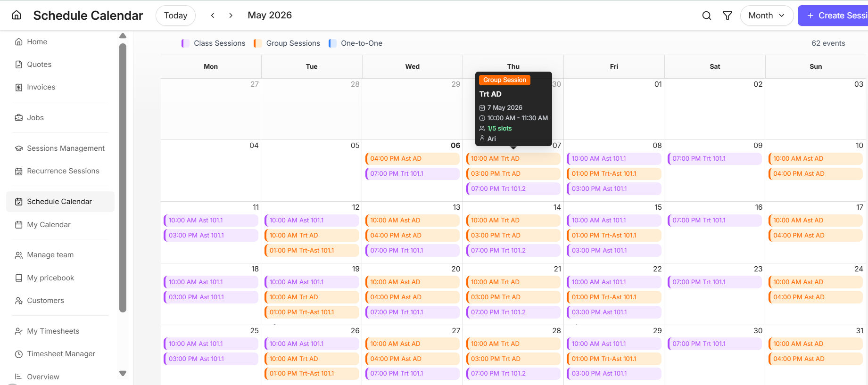This screenshot has height=385, width=868.
Task: Click sidebar scrollbar down arrow
Action: pos(123,373)
